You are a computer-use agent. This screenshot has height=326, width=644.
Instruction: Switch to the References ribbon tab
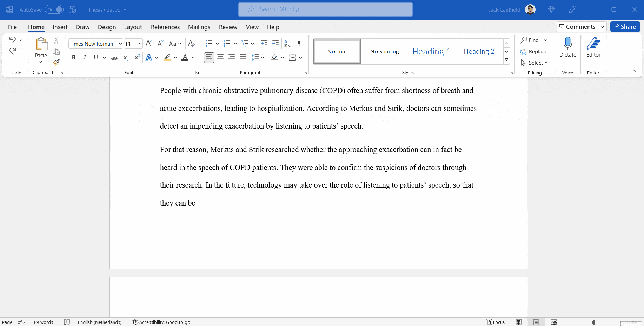165,27
